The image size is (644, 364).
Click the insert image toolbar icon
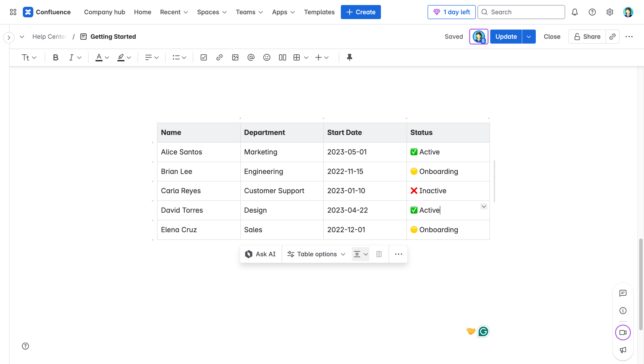coord(235,58)
